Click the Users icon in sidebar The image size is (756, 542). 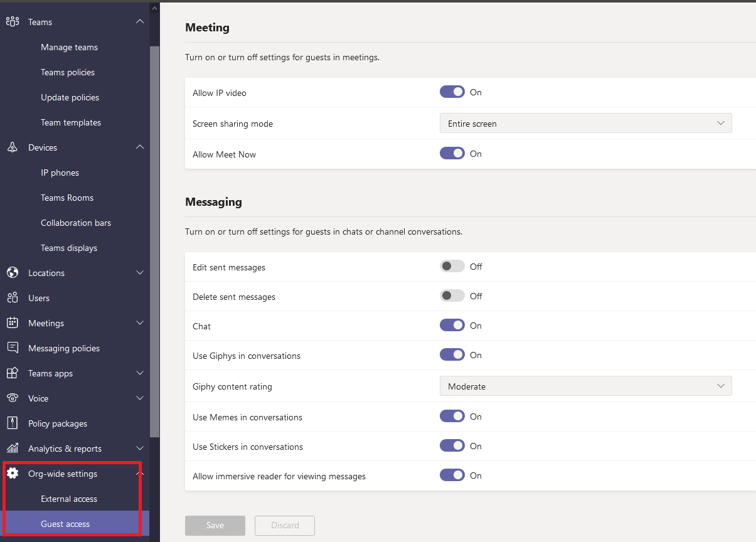click(x=13, y=298)
